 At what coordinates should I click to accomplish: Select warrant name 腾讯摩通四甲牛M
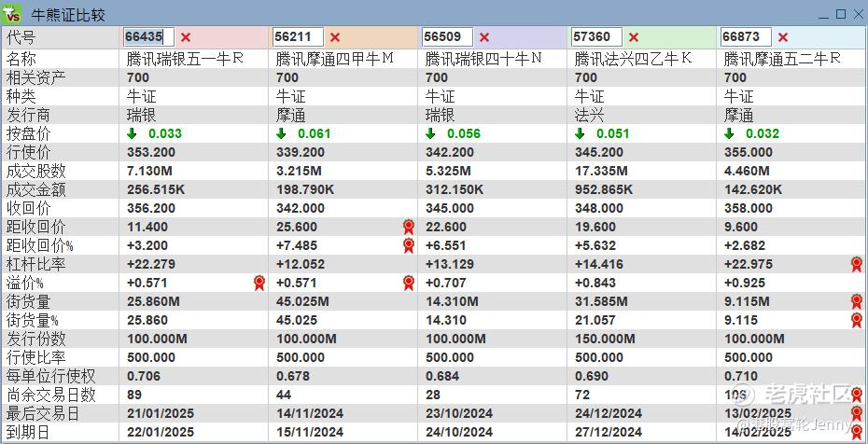[335, 59]
